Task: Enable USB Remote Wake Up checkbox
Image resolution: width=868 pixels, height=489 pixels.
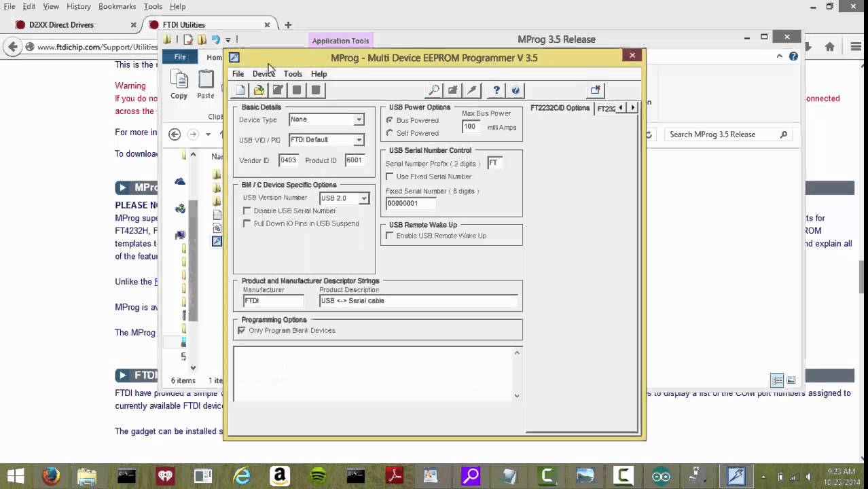Action: point(390,236)
